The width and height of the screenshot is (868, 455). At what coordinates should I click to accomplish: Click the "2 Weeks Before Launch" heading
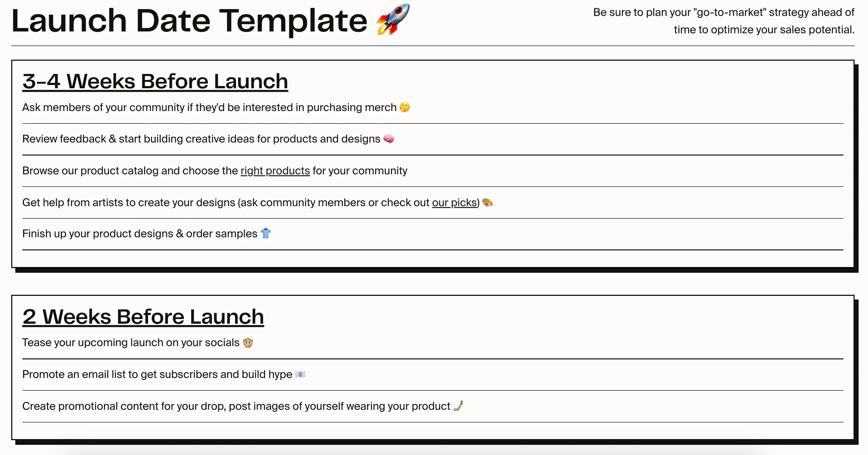coord(143,317)
